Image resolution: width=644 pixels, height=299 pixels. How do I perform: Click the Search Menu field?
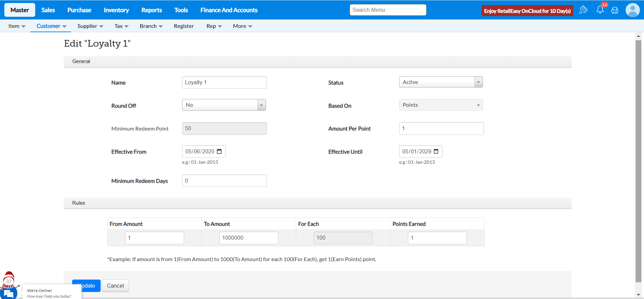(388, 10)
